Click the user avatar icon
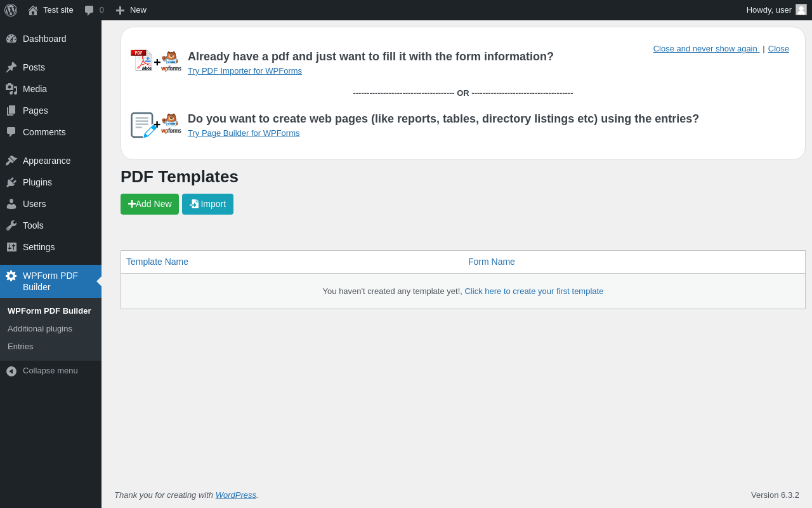The height and width of the screenshot is (508, 812). [801, 10]
